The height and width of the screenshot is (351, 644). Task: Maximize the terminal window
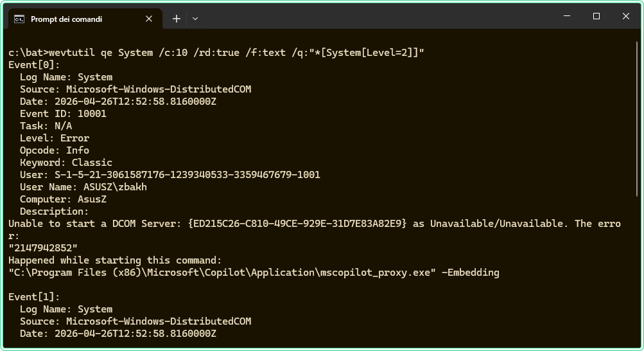click(596, 16)
